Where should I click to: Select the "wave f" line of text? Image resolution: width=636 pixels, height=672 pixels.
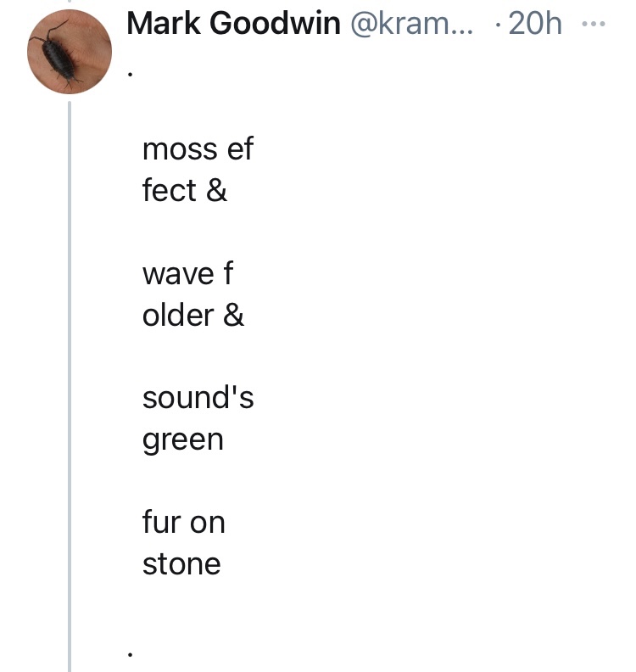pyautogui.click(x=187, y=274)
